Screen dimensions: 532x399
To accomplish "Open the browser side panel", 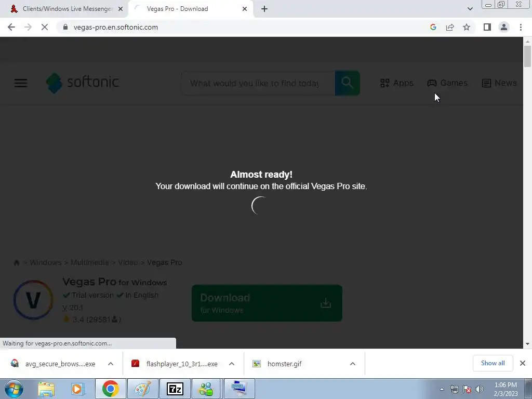I will [x=487, y=27].
